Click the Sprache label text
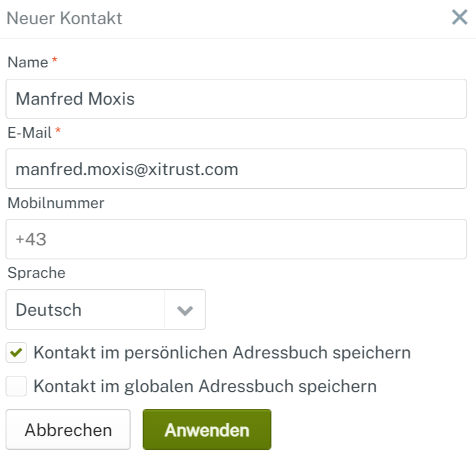This screenshot has width=476, height=457. [36, 273]
